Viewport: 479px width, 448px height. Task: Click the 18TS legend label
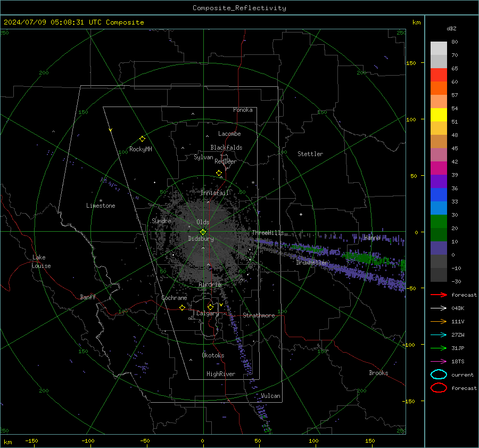coord(458,362)
